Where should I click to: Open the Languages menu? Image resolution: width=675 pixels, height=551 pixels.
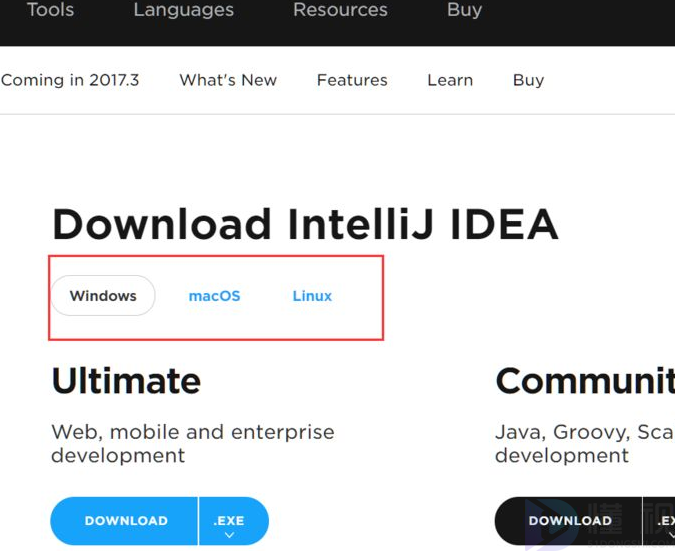(183, 9)
